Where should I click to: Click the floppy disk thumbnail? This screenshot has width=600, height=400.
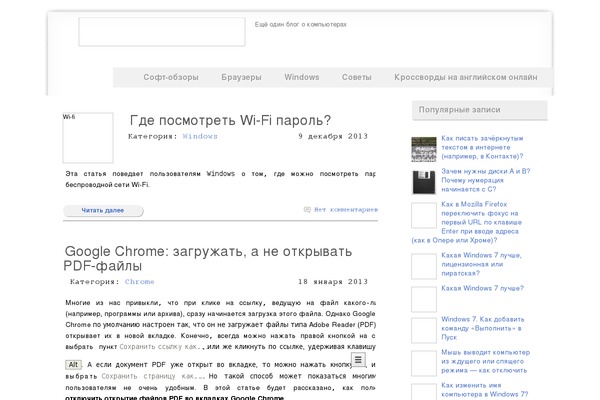click(x=424, y=182)
